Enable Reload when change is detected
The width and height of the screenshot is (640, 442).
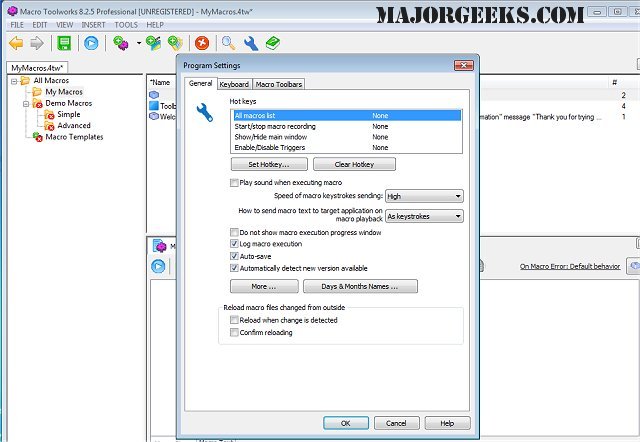pos(234,320)
